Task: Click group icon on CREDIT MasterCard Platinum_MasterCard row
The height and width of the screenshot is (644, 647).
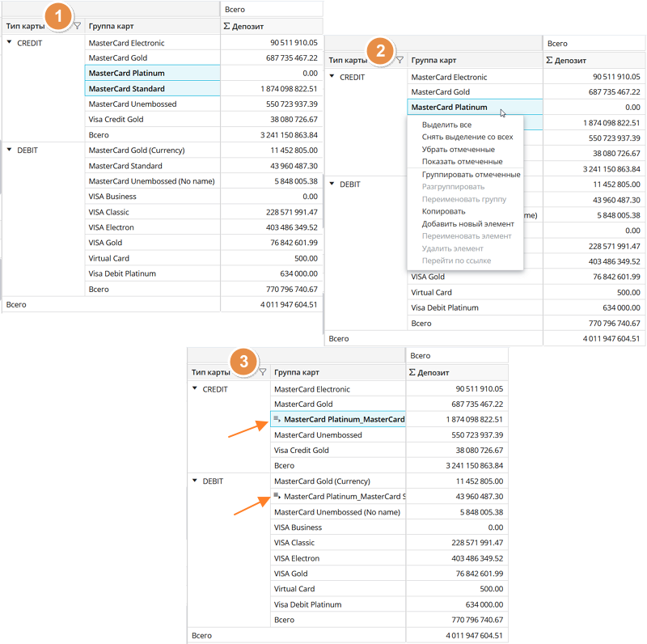Action: coord(277,419)
